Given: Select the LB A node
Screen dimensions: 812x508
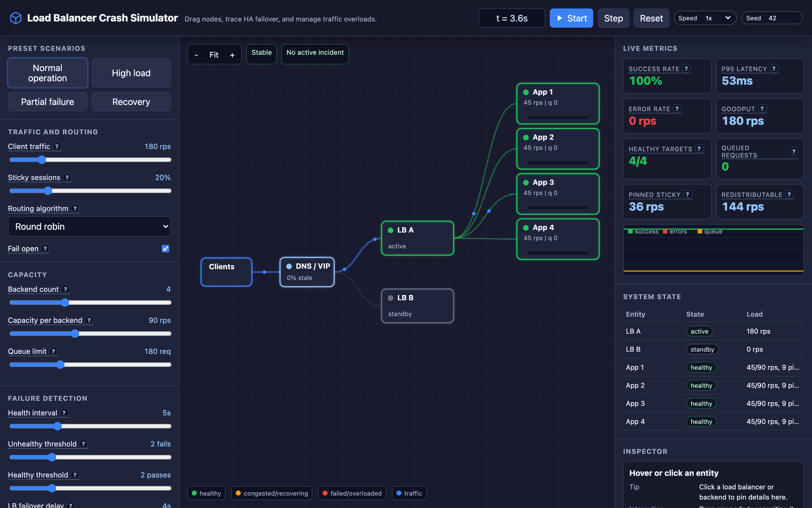Looking at the screenshot, I should click(x=417, y=238).
